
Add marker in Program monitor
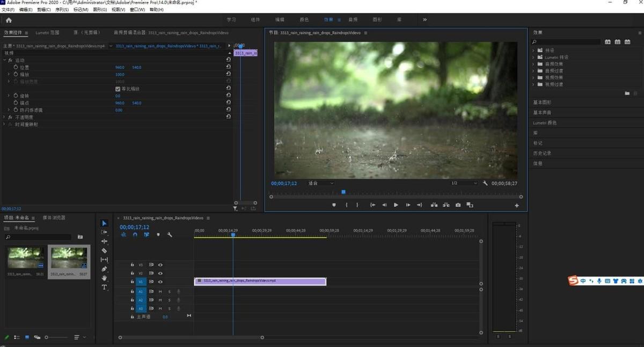(334, 205)
